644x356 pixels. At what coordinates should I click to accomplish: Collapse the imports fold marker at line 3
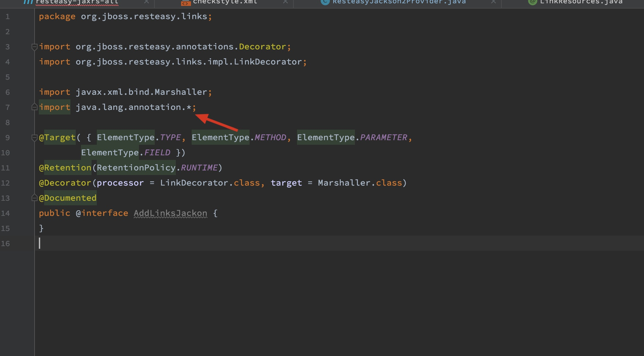tap(34, 47)
